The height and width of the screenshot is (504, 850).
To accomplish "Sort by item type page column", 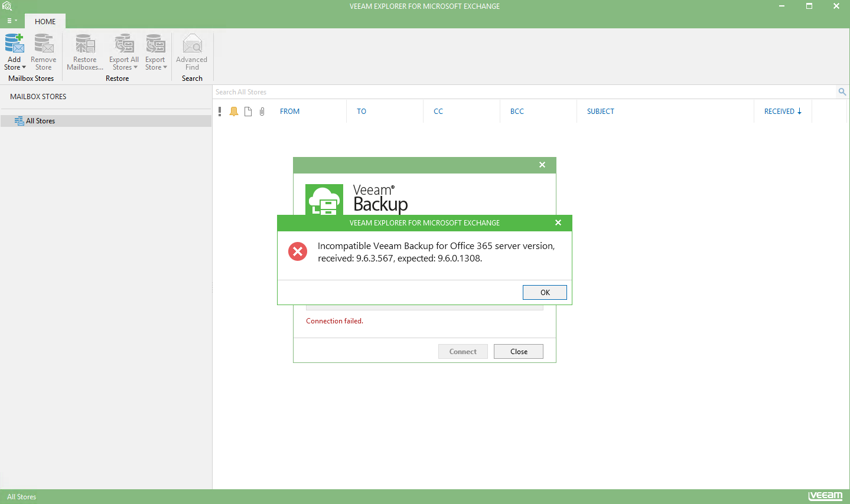I will pos(248,112).
